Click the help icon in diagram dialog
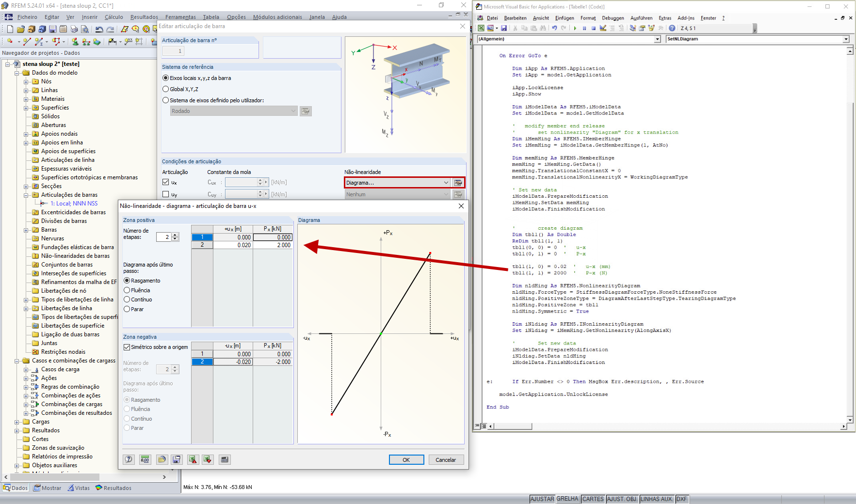Image resolution: width=856 pixels, height=504 pixels. (129, 459)
